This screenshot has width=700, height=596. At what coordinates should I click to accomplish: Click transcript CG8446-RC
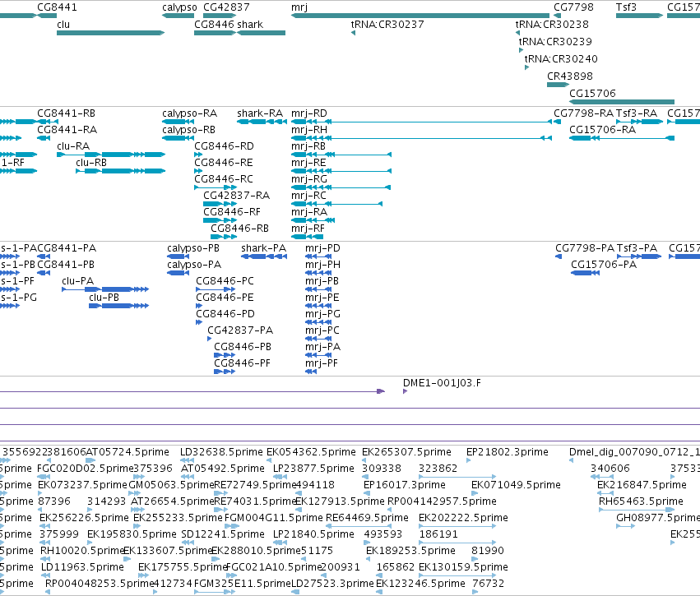click(x=216, y=187)
